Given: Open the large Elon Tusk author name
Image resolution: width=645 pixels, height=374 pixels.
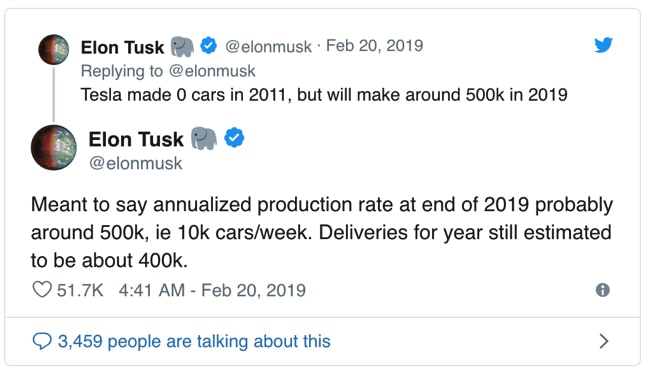Looking at the screenshot, I should click(x=136, y=139).
